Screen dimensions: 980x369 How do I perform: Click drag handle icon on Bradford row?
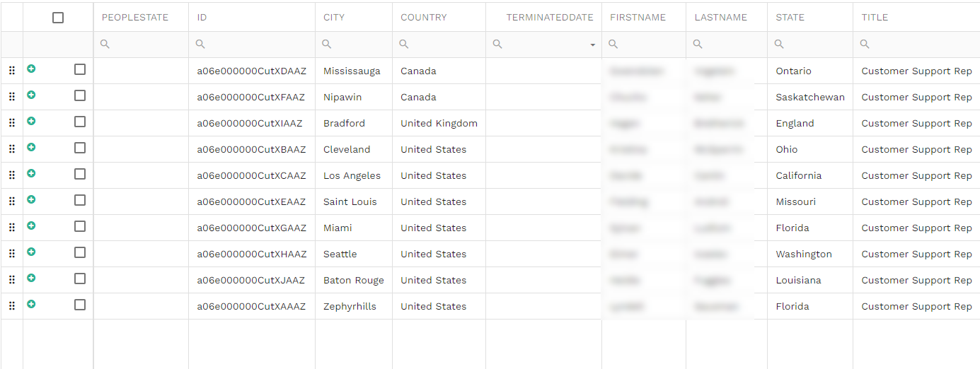(x=12, y=123)
